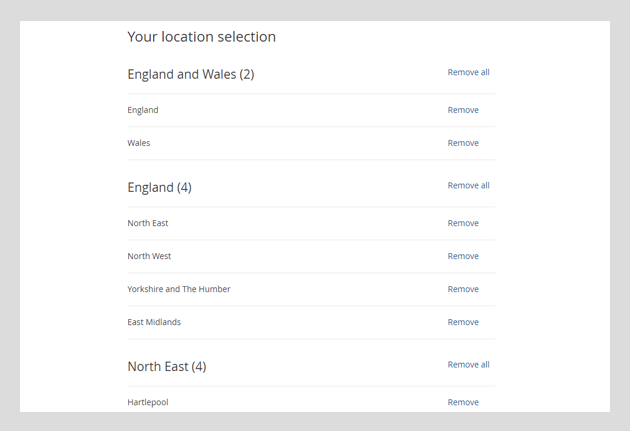Click the Wales location label

click(x=139, y=143)
